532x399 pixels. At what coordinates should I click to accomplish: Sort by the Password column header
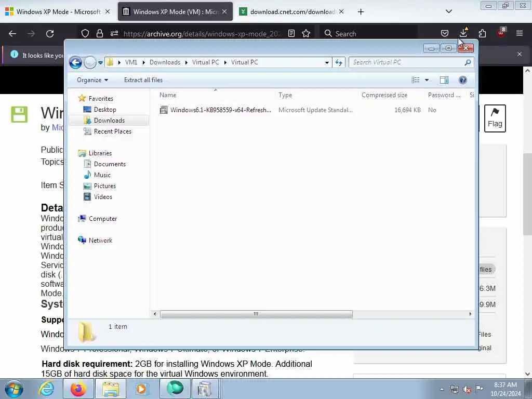(x=445, y=95)
